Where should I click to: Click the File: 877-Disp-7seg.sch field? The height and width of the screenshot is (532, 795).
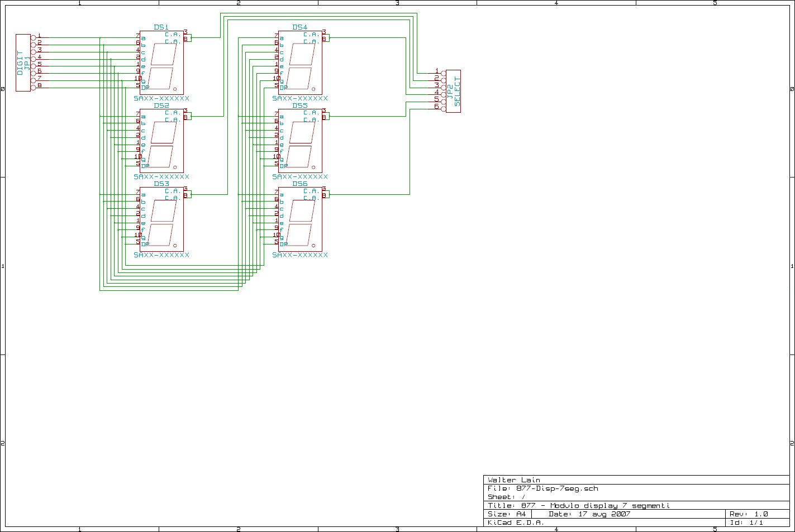(542, 488)
